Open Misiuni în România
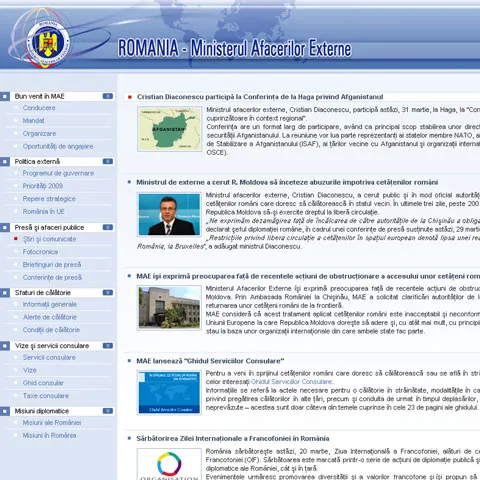This screenshot has height=480, width=480. 49,436
